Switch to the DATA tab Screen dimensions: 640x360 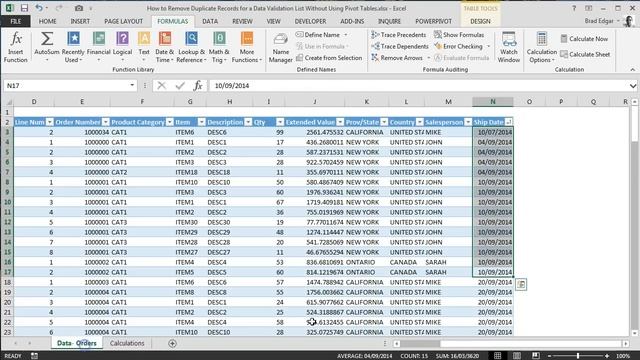coord(210,21)
